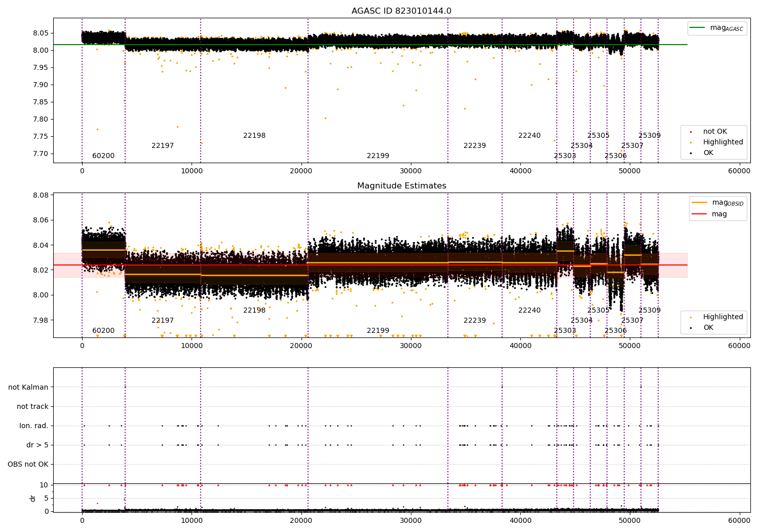
Task: Click obsid label 22197 in top plot
Action: pyautogui.click(x=163, y=146)
